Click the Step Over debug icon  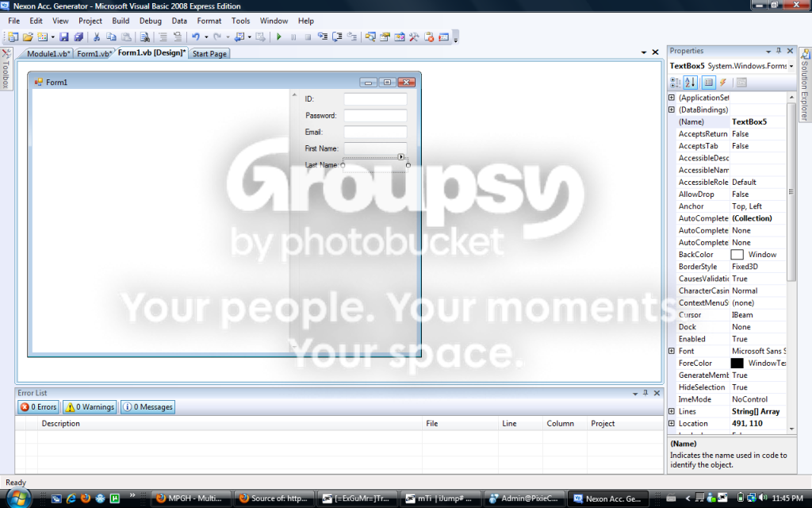(x=337, y=37)
